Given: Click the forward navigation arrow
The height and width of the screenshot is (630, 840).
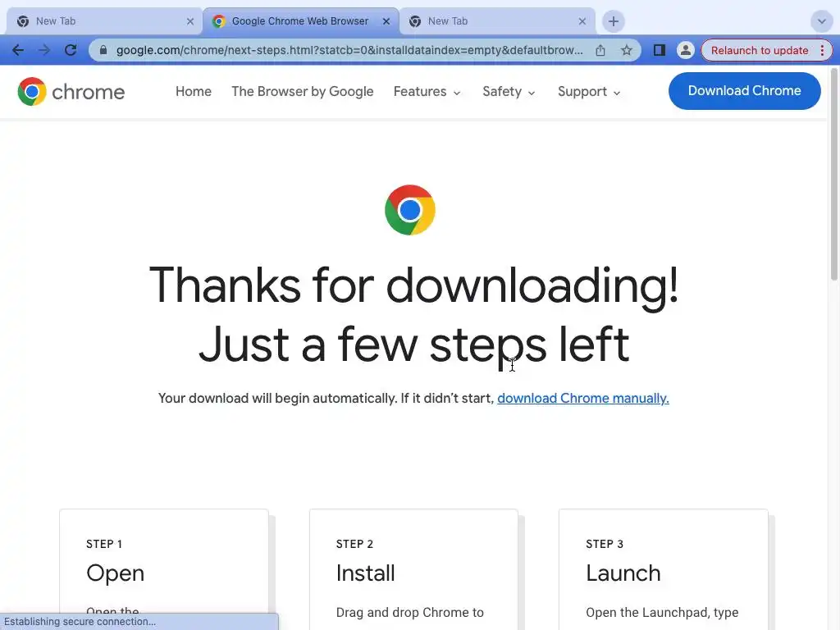Looking at the screenshot, I should [x=44, y=50].
